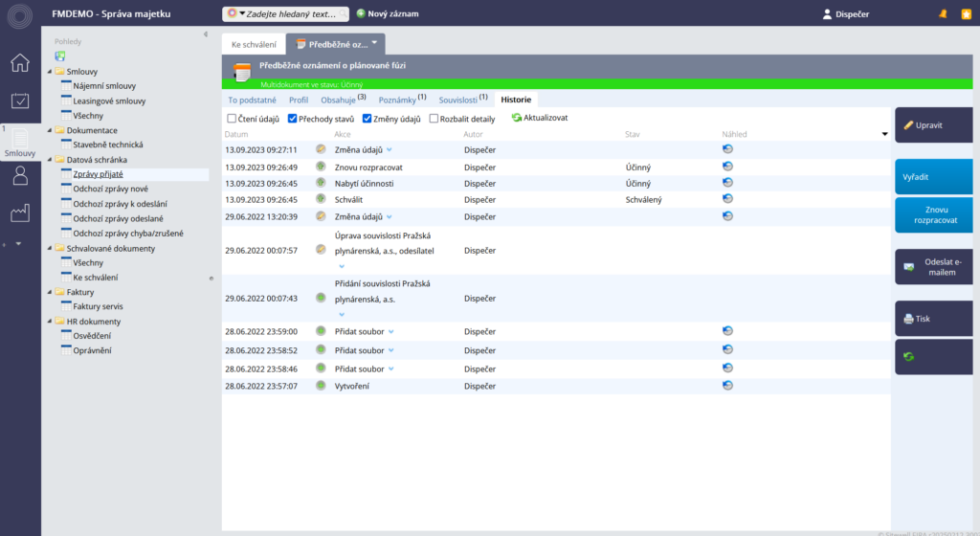Click the Vyřadit button
The height and width of the screenshot is (536, 980).
click(934, 177)
